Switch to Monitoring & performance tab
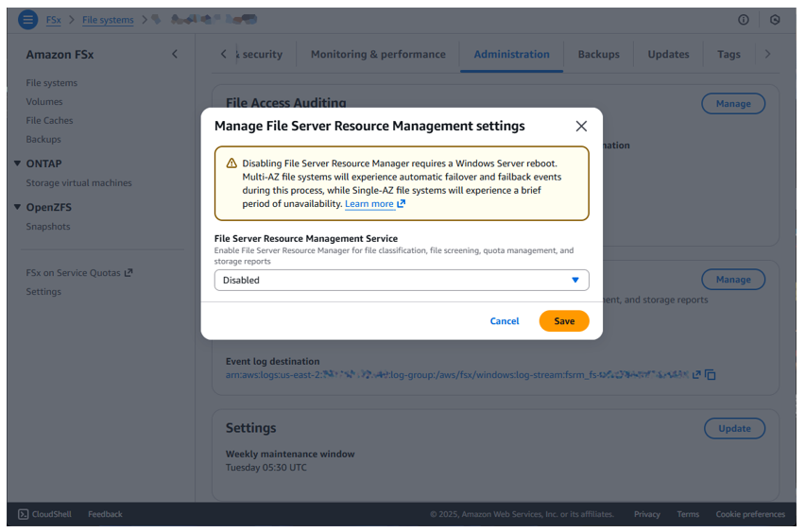 tap(378, 55)
